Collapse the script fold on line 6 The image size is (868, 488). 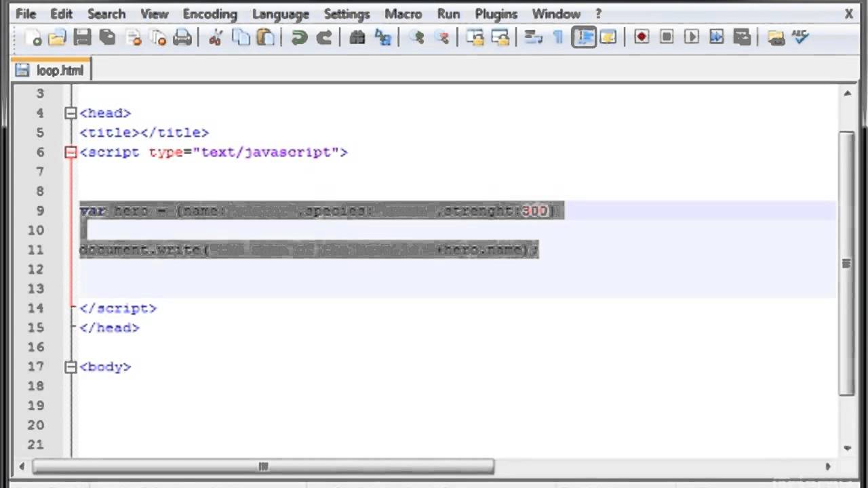pos(71,152)
